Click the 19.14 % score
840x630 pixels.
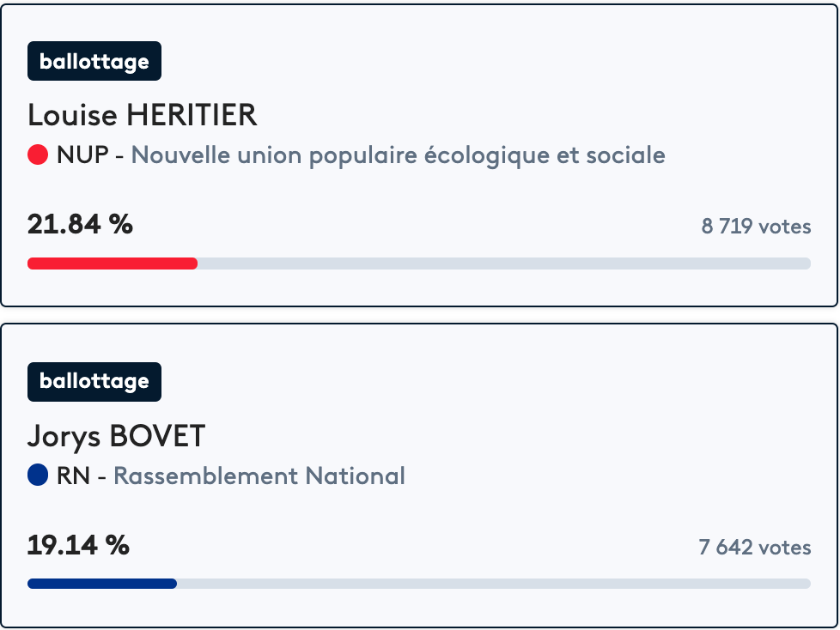79,545
